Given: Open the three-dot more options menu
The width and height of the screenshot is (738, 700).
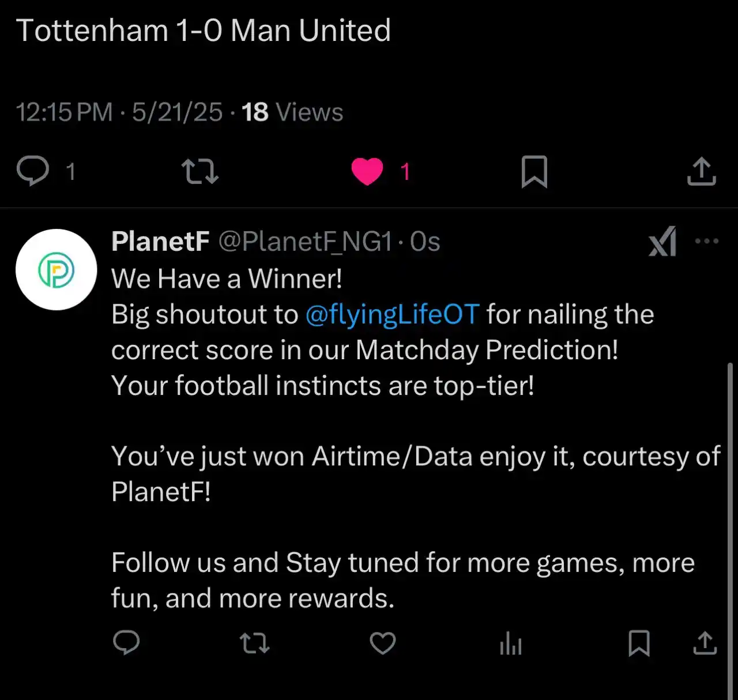Looking at the screenshot, I should point(707,241).
